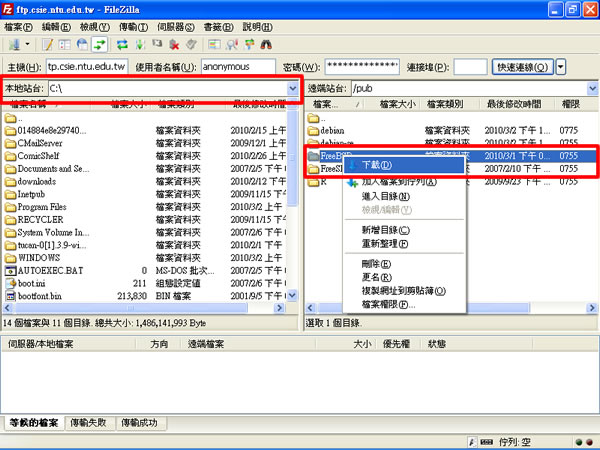600x450 pixels.
Task: Select the AUTOEXEC.BAT file icon
Action: point(10,271)
